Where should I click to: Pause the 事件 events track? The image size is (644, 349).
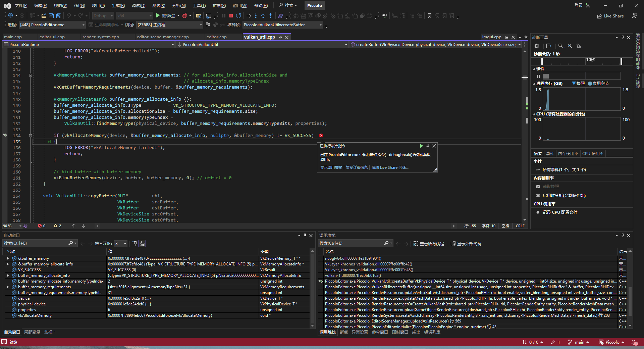pos(538,76)
